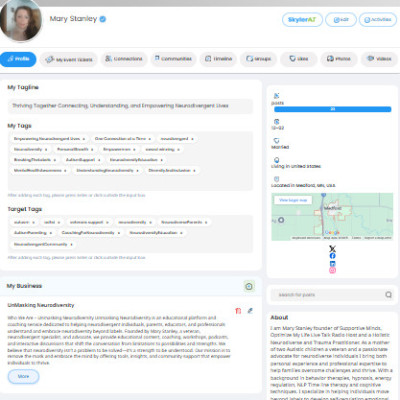Click View larger map link
Screen dimensions: 400x400
[x=293, y=200]
